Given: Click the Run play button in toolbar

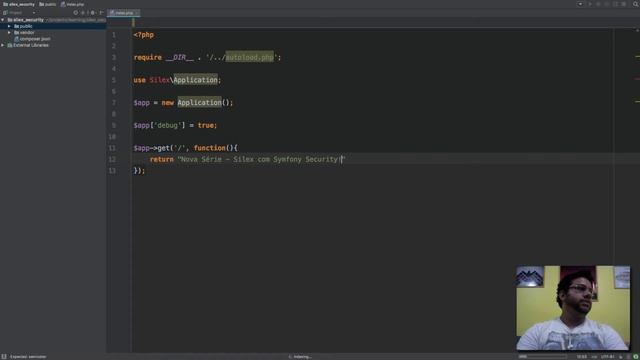Looking at the screenshot, I should point(590,4).
